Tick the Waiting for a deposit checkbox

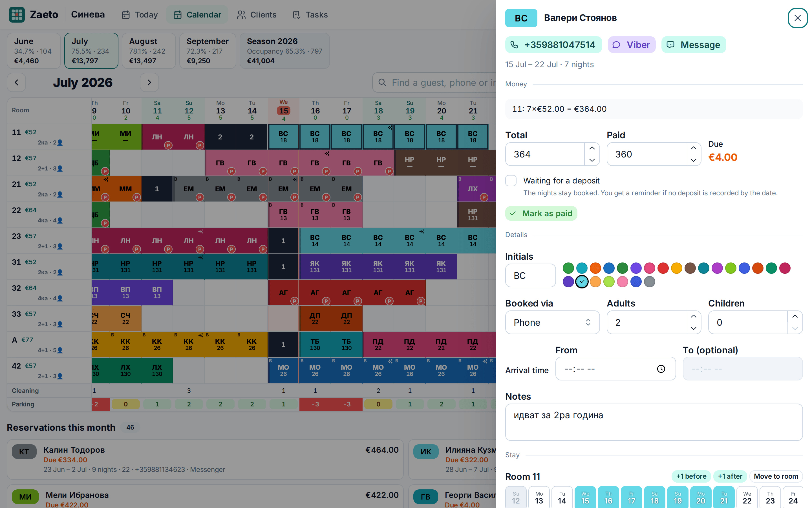(511, 181)
